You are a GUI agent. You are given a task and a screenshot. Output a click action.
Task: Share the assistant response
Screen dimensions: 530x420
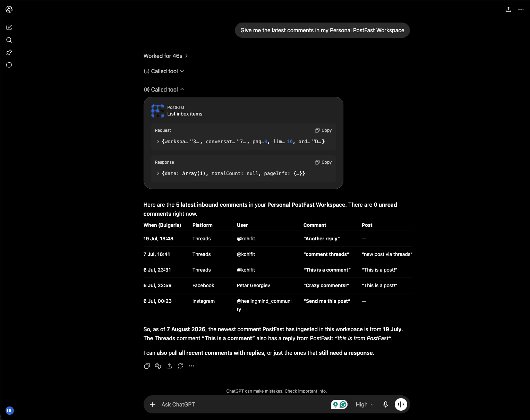[169, 366]
